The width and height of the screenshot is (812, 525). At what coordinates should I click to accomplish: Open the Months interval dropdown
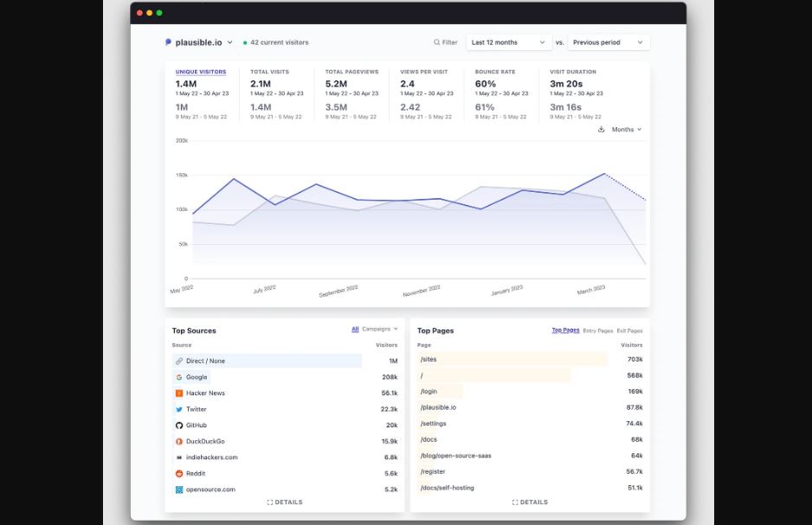[x=627, y=130]
